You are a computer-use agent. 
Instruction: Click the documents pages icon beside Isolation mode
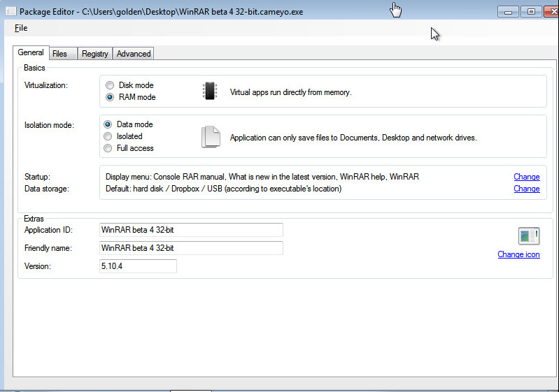211,137
